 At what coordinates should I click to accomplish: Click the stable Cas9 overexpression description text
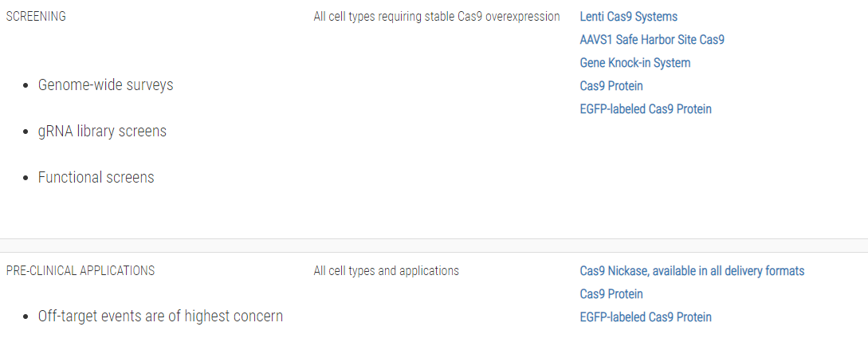[437, 16]
